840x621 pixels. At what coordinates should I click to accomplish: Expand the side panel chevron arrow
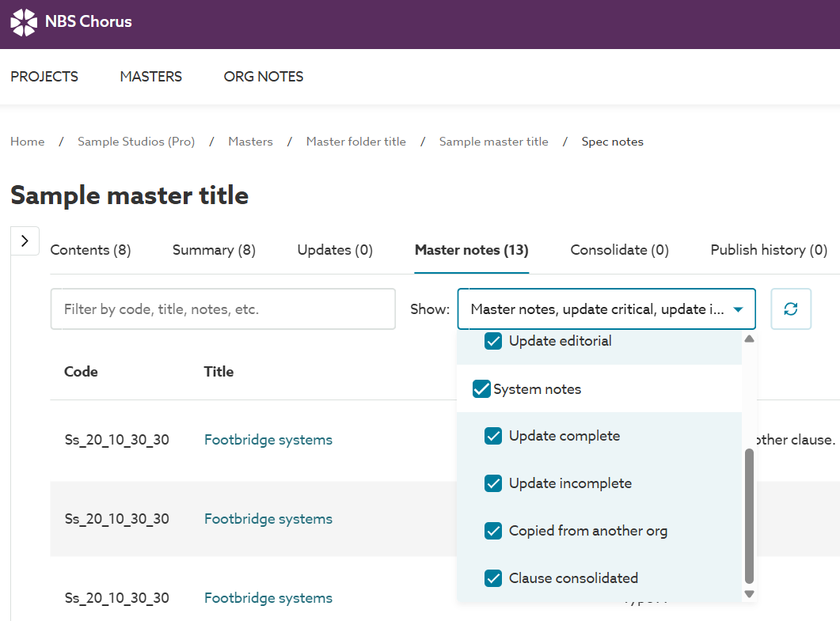(25, 241)
